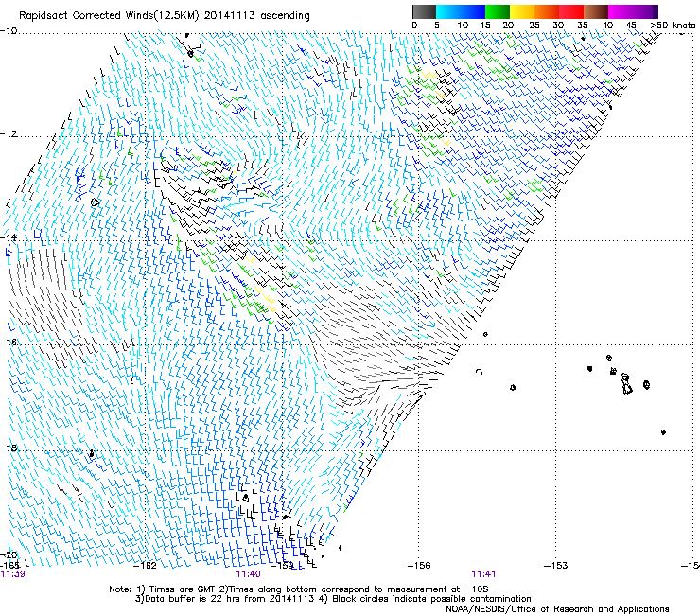Click the title 'Rapidscat Corrected Winds(12.5KM)'
The image size is (700, 615).
(110, 16)
